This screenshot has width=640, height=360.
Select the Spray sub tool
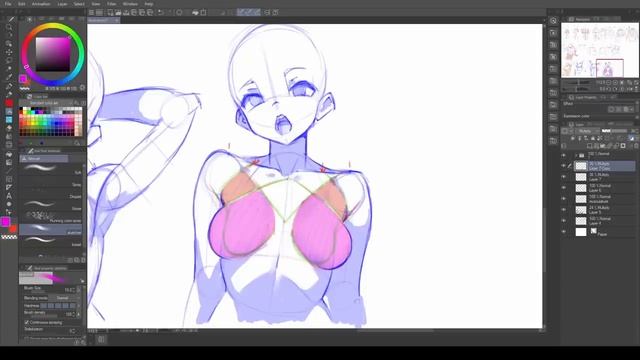(51, 182)
